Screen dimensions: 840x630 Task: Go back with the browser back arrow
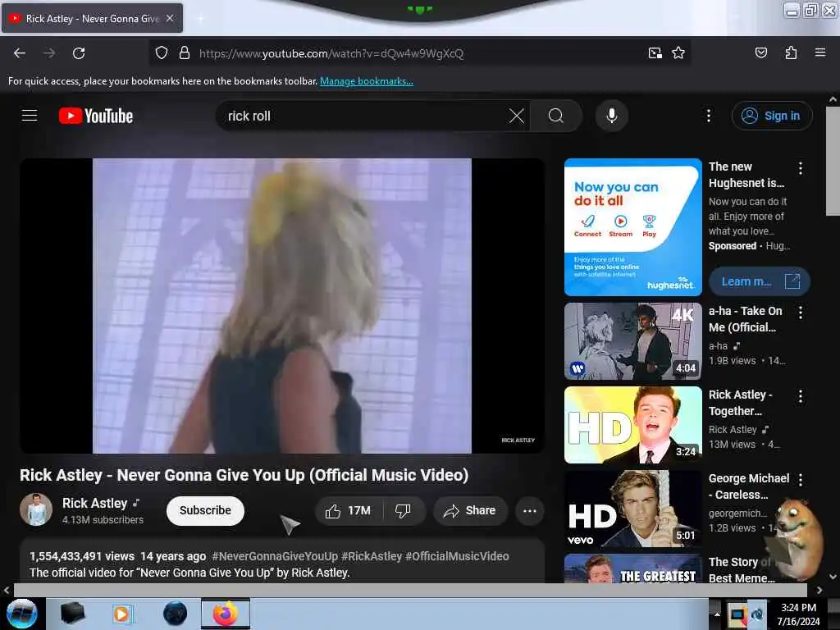tap(20, 53)
